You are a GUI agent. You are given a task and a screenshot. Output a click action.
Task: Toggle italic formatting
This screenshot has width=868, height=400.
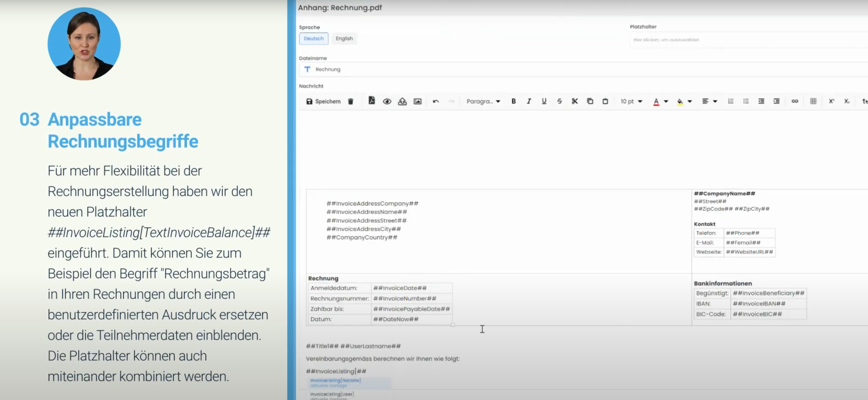coord(529,101)
